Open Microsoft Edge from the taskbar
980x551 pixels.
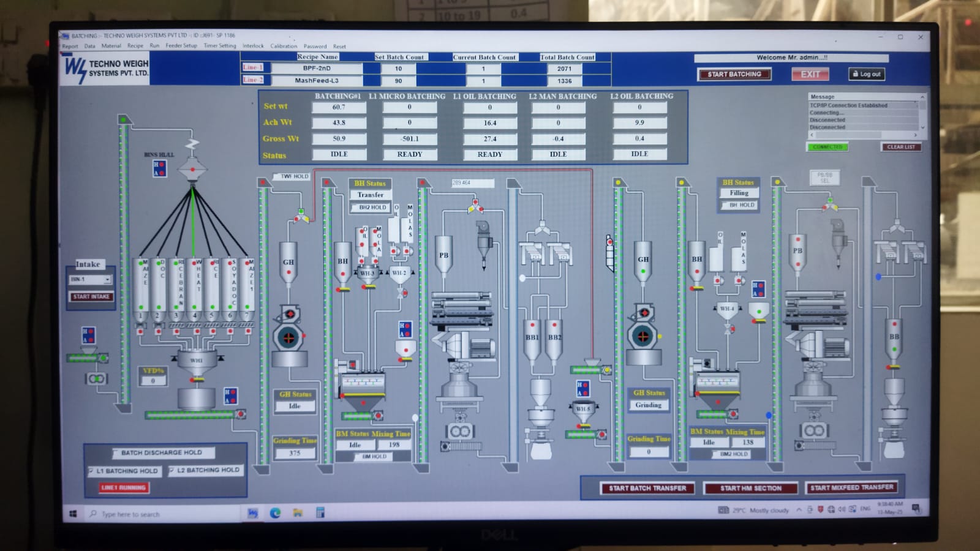click(275, 513)
